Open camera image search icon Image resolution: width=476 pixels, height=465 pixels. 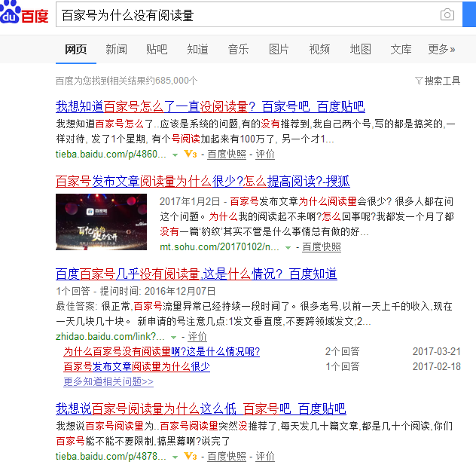coord(447,14)
